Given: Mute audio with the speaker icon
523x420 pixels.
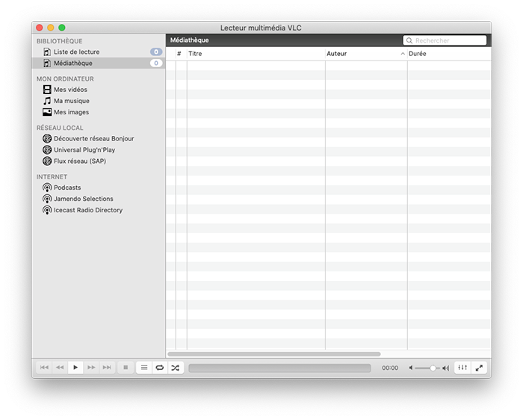Looking at the screenshot, I should point(411,368).
